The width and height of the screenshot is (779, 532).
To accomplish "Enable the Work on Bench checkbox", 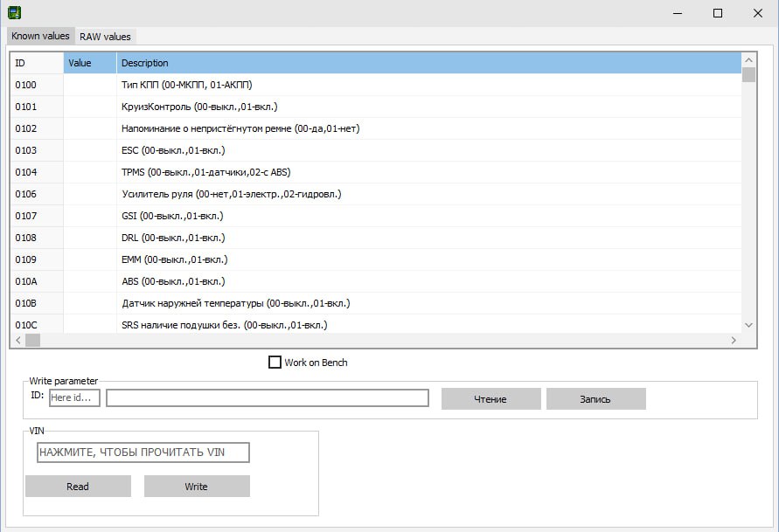I will (275, 363).
